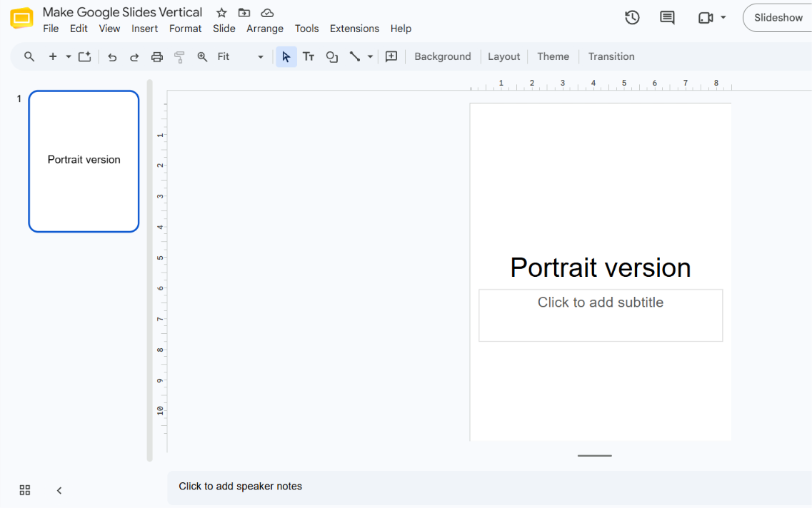Open the File menu

click(51, 29)
